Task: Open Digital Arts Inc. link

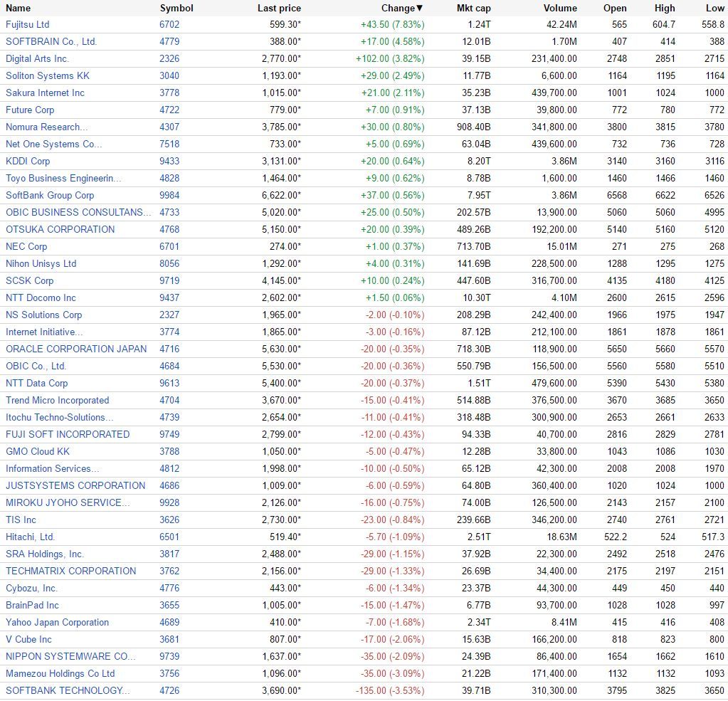Action: [37, 59]
